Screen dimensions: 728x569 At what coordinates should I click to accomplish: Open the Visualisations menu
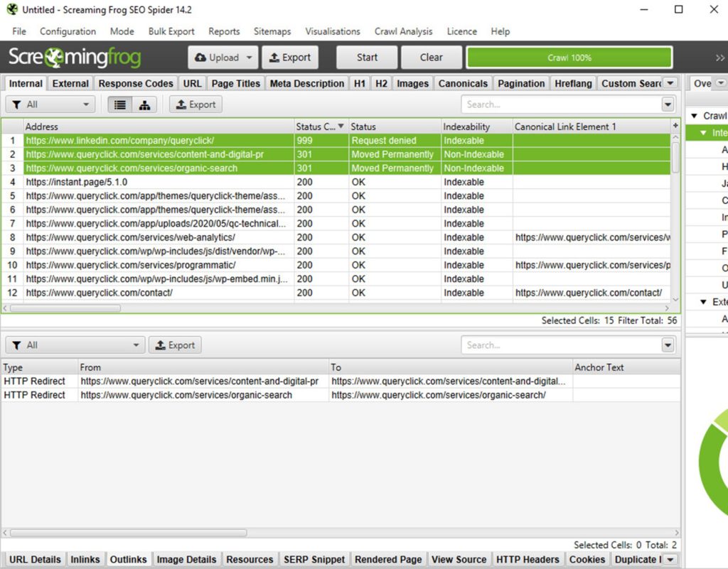(333, 31)
